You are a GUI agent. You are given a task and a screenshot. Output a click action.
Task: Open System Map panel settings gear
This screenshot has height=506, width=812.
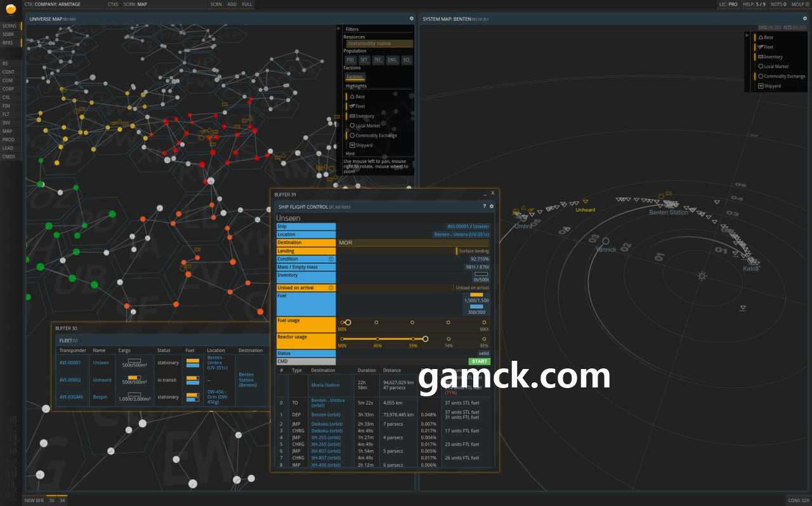[x=804, y=19]
